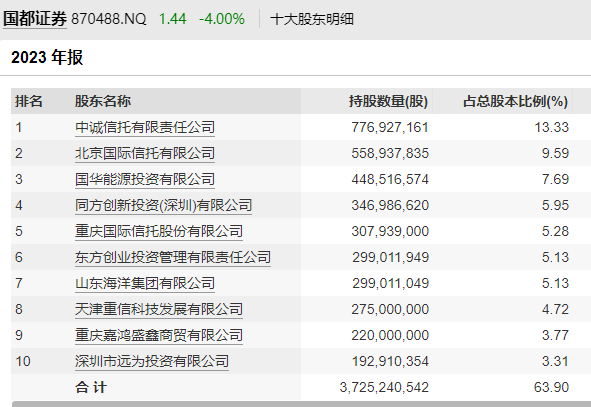Open shareholder 重庆国际信托股份有限公司
591x407 pixels.
point(159,231)
